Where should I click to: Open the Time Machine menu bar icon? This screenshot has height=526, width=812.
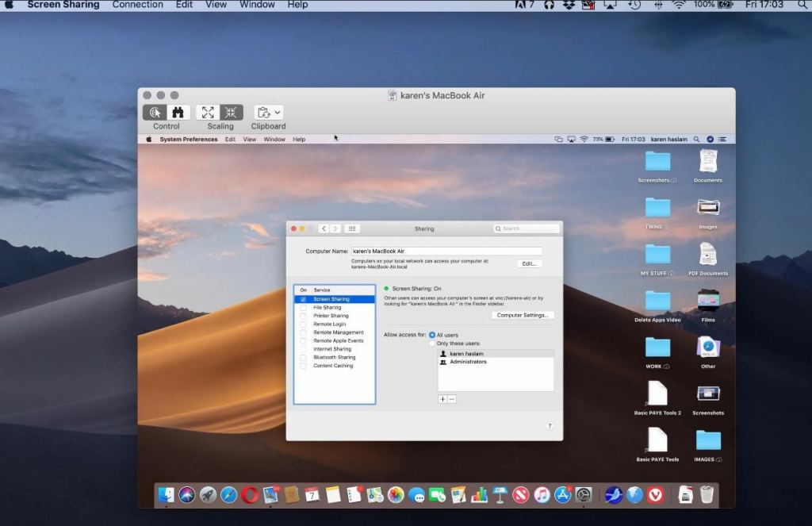coord(634,5)
